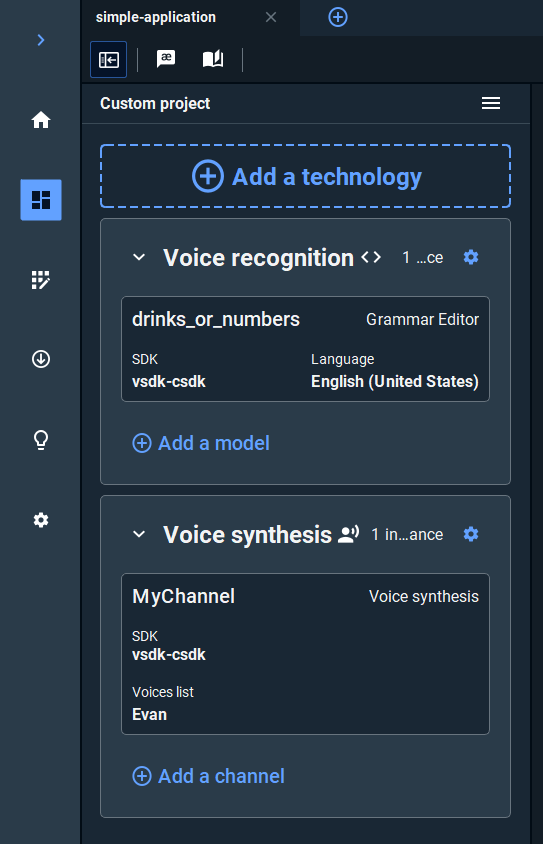Open the grid edit icon in sidebar
The height and width of the screenshot is (844, 543).
tap(41, 280)
